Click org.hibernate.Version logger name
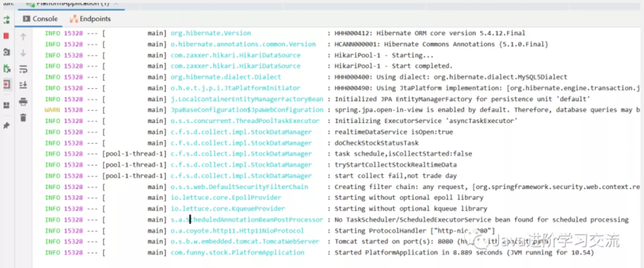644x268 pixels. tap(210, 33)
